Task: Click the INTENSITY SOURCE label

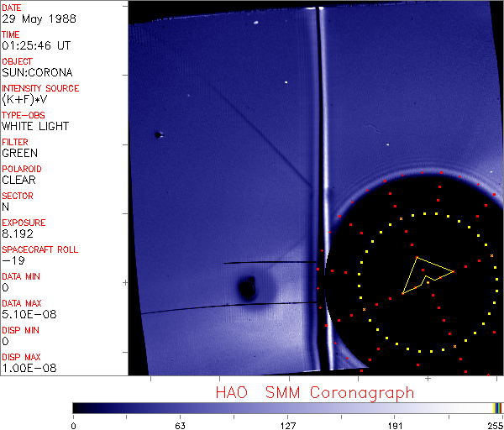Action: point(40,88)
